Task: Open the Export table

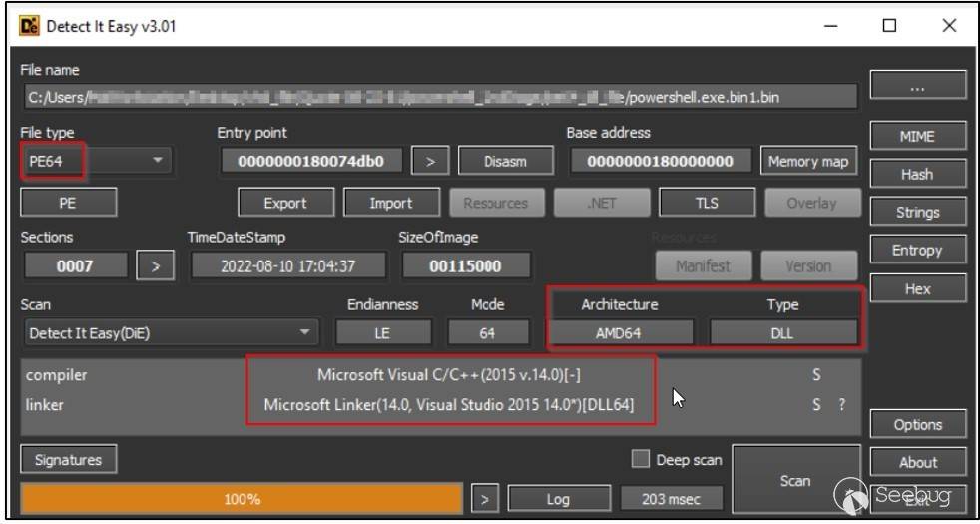Action: pos(285,203)
